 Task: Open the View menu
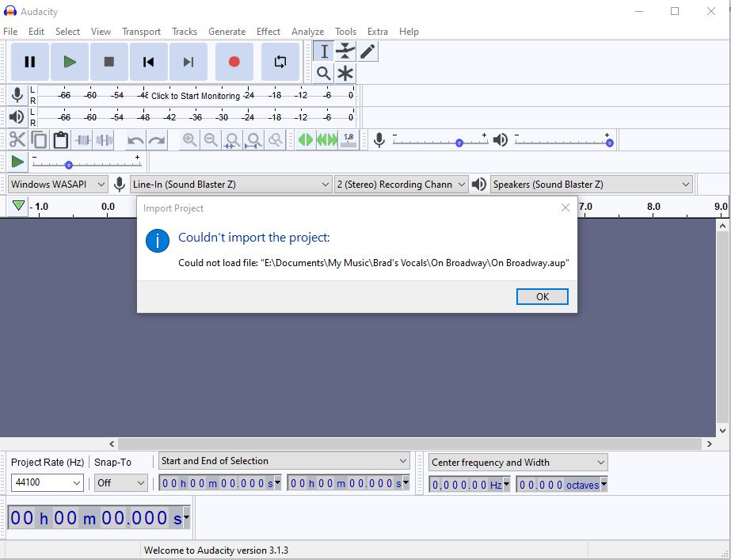[x=101, y=31]
